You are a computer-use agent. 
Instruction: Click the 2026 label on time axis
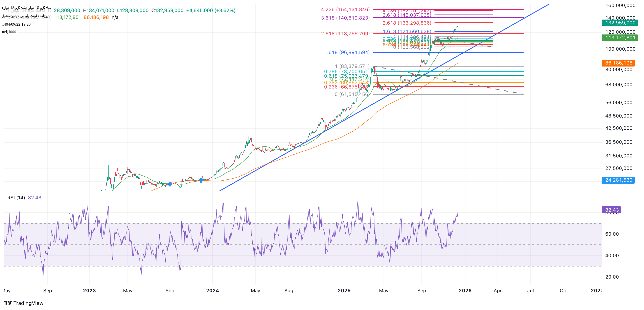pos(465,290)
